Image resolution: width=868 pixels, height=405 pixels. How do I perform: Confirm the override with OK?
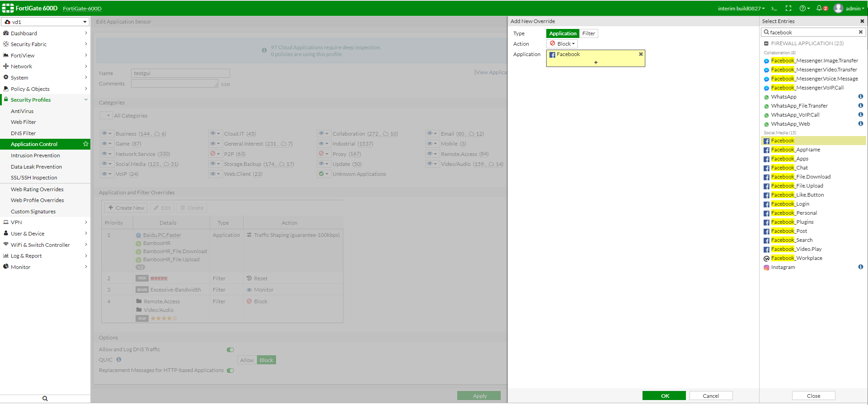coord(664,396)
